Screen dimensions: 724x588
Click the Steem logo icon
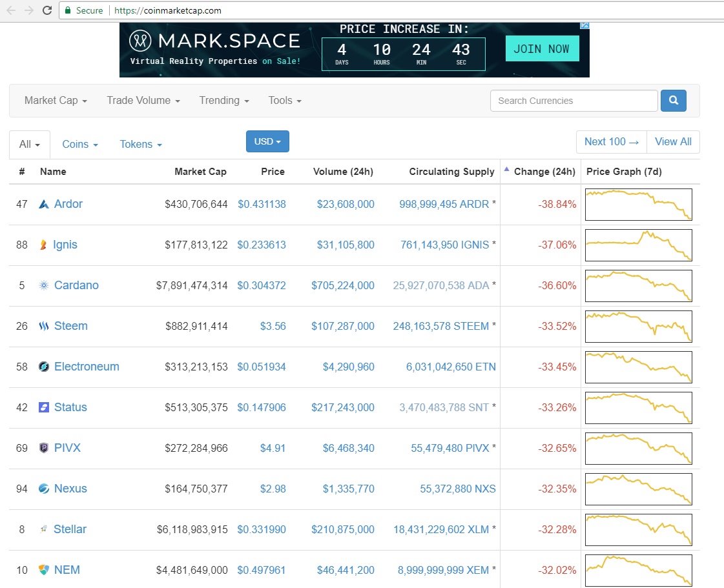pos(44,327)
